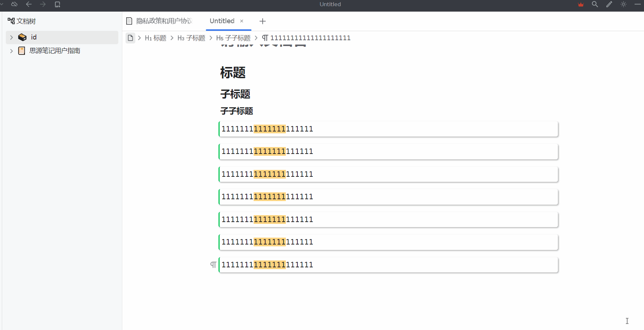Open global search magnifier icon
Screen dimensions: 644x330
tap(595, 4)
